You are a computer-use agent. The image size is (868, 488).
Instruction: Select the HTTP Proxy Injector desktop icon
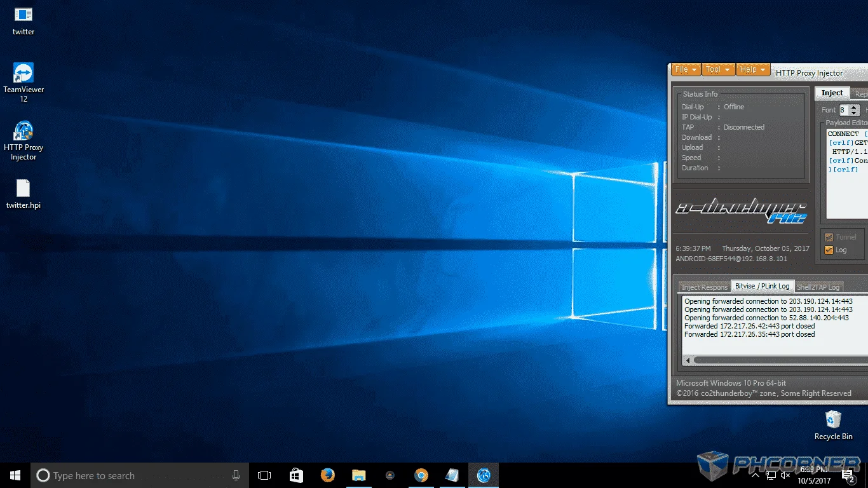[x=24, y=140]
